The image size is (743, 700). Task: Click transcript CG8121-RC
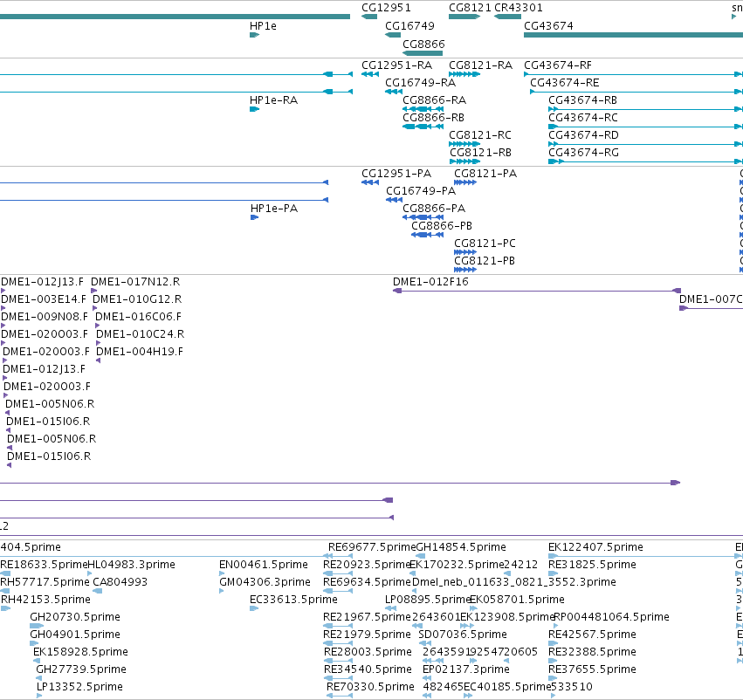(x=480, y=135)
